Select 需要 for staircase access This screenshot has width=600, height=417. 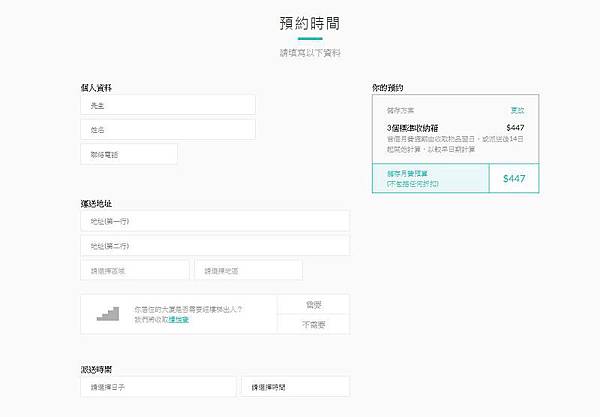pyautogui.click(x=313, y=305)
